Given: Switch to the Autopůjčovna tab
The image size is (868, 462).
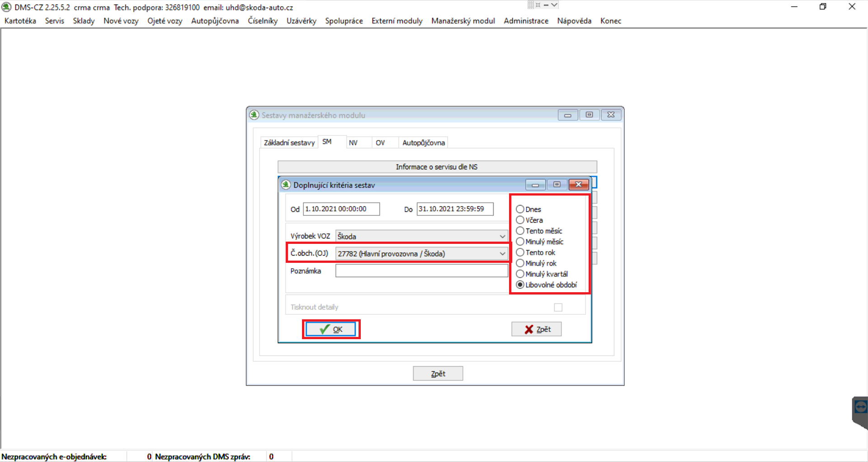Looking at the screenshot, I should tap(423, 143).
